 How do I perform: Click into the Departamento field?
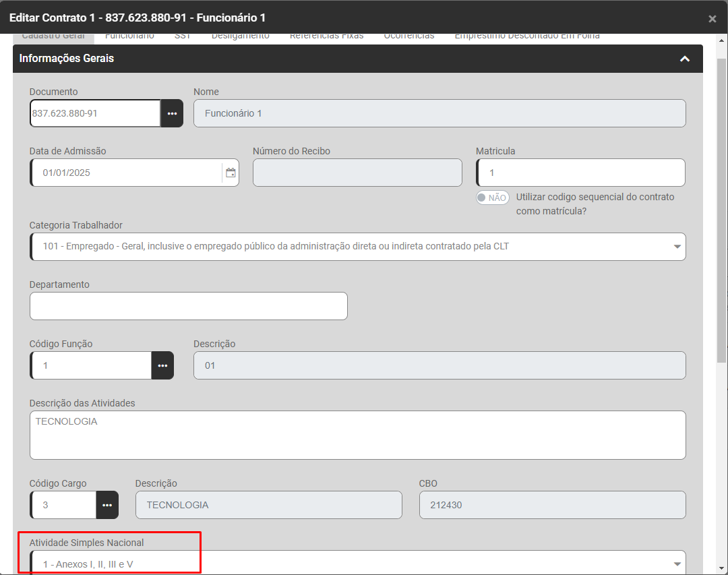(189, 306)
